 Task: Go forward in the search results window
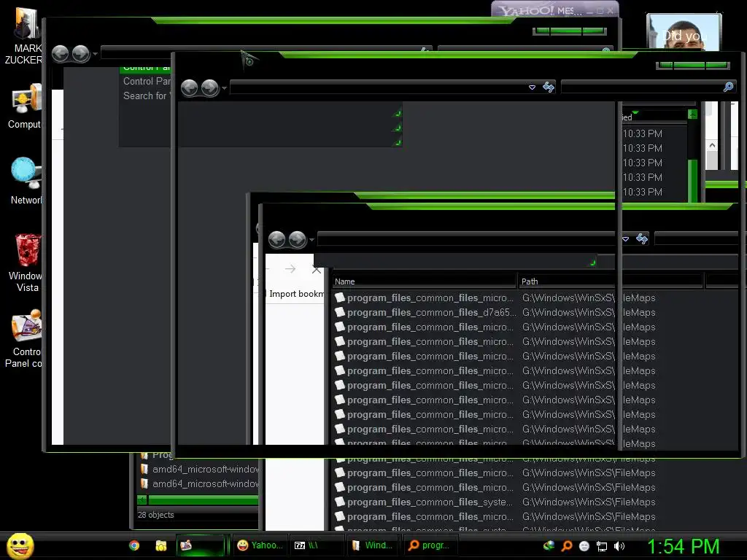click(298, 239)
